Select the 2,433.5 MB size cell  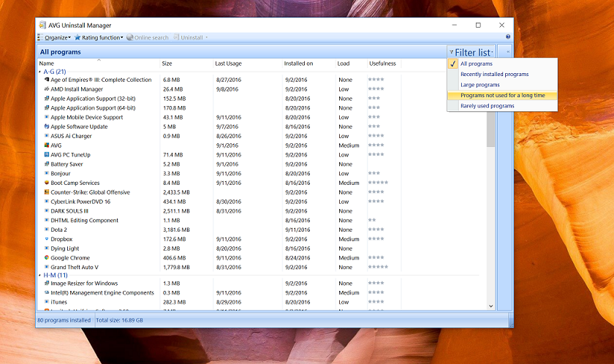point(176,192)
